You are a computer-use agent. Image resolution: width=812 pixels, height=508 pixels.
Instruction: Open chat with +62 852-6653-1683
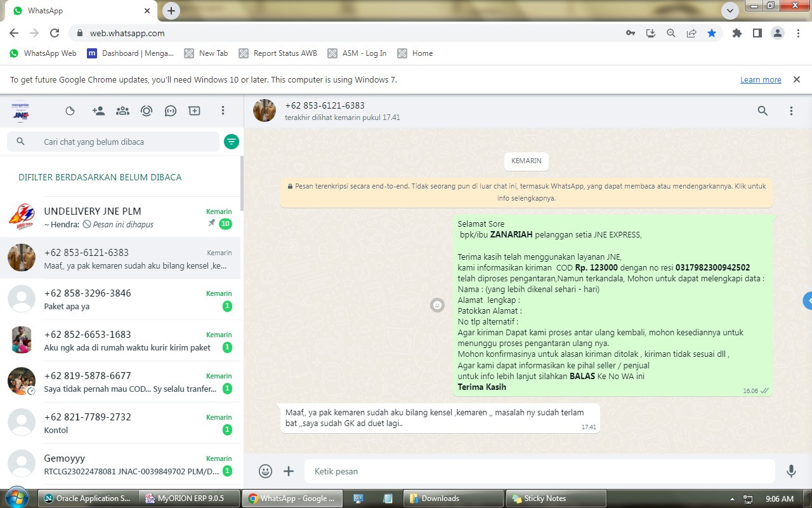click(121, 340)
